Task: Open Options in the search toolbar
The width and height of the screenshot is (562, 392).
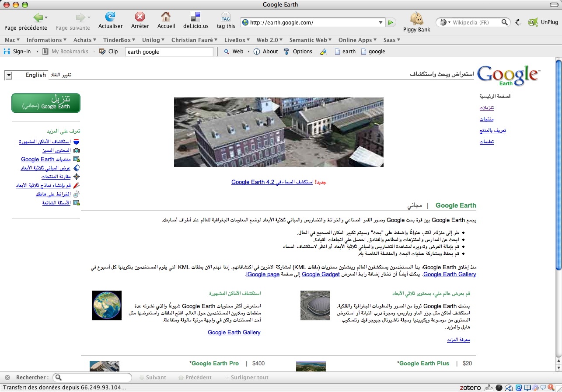Action: coord(298,52)
